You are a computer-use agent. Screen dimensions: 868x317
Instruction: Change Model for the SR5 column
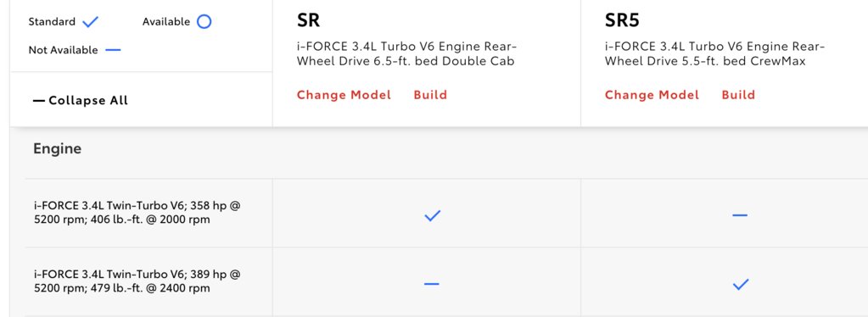[652, 95]
